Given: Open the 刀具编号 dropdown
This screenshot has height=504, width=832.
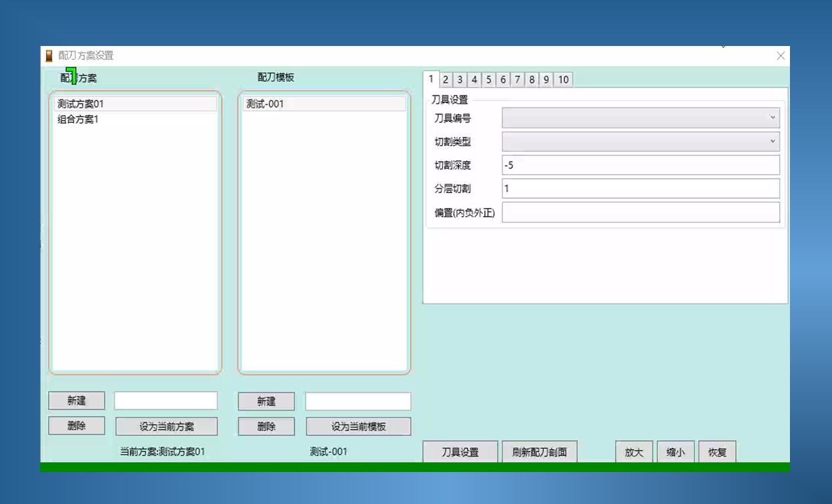Looking at the screenshot, I should (641, 118).
